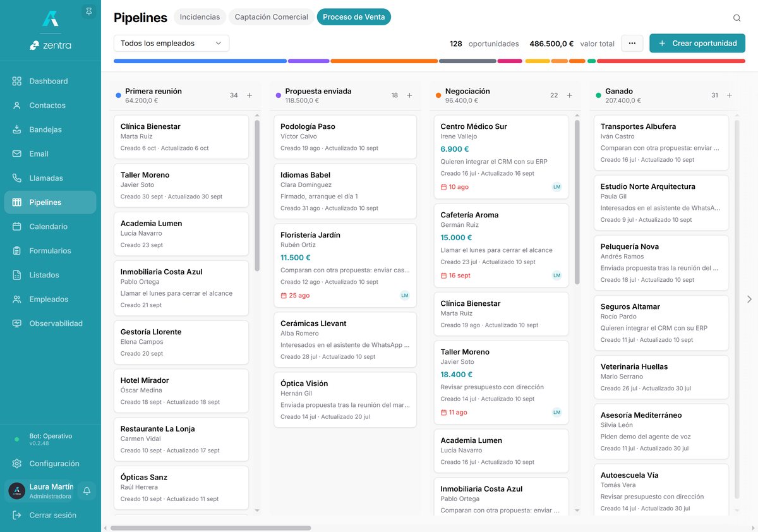Click the Listados list icon
The image size is (758, 532).
coord(17,275)
